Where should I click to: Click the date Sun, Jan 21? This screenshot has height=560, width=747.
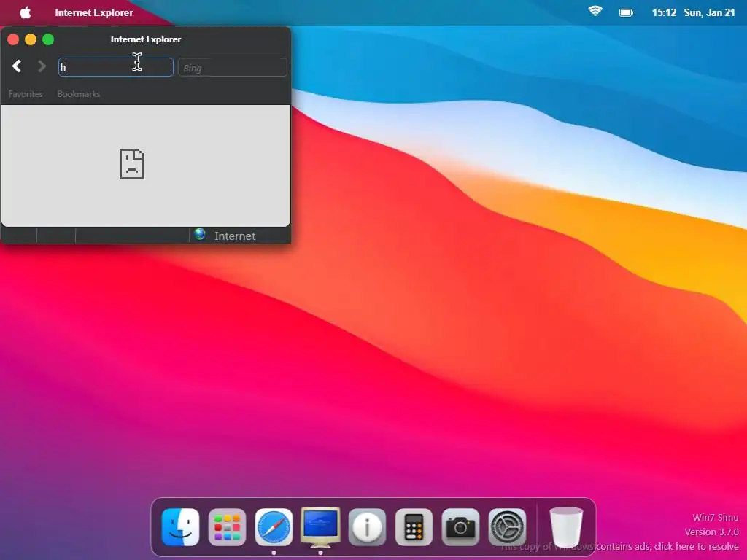click(x=709, y=12)
